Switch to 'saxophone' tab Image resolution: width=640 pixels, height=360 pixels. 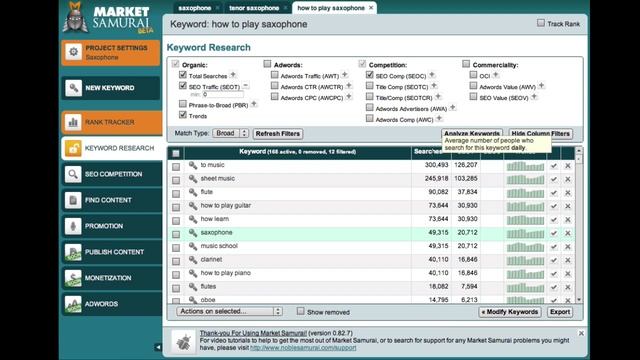(195, 8)
